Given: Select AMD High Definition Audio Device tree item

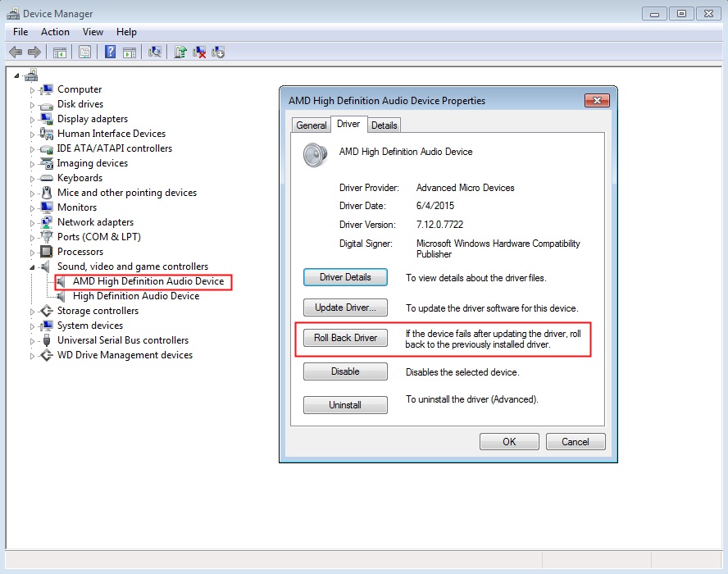Looking at the screenshot, I should 148,281.
